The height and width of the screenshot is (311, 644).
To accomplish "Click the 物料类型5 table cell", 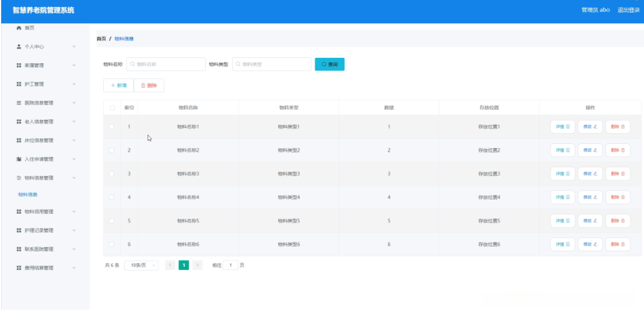I will click(289, 221).
